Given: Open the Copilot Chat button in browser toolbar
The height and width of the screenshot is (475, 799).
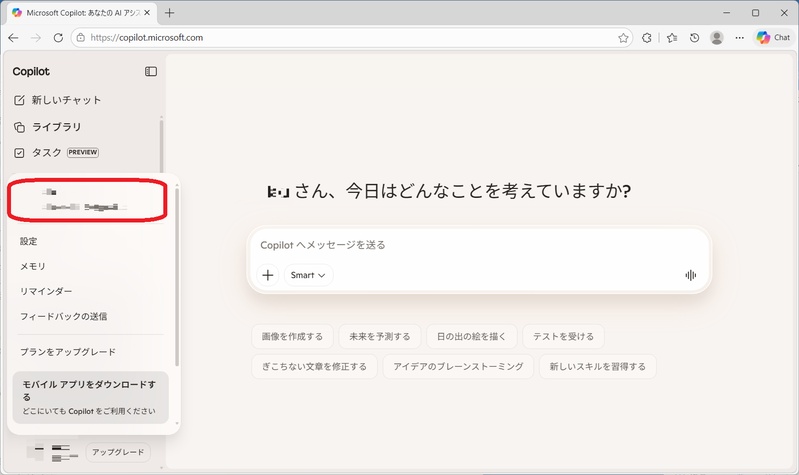Looking at the screenshot, I should 774,38.
